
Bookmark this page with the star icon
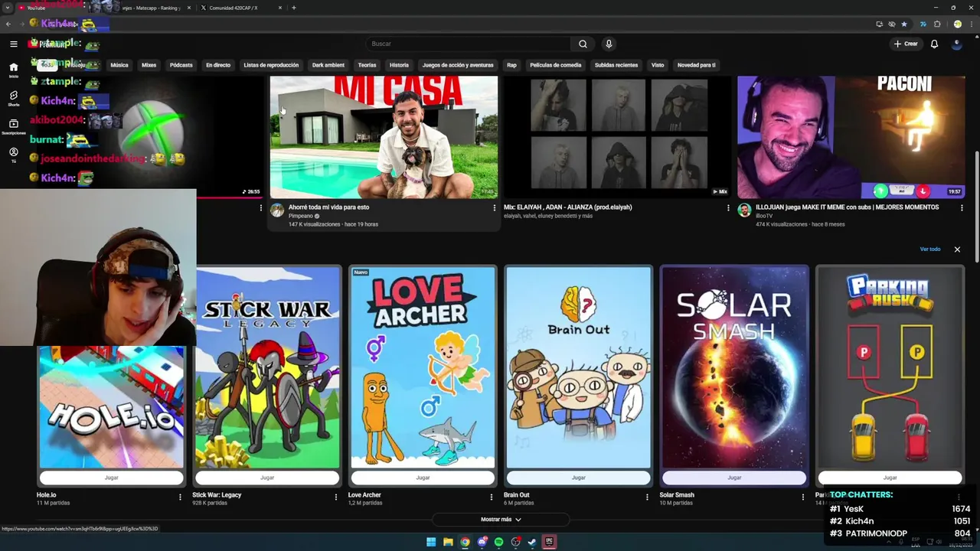pyautogui.click(x=904, y=24)
